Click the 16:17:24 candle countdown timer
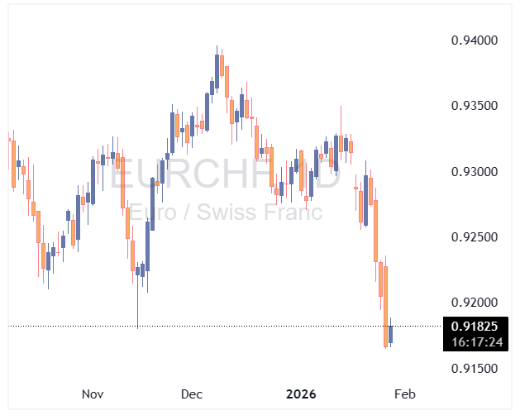This screenshot has height=420, width=520. 474,341
